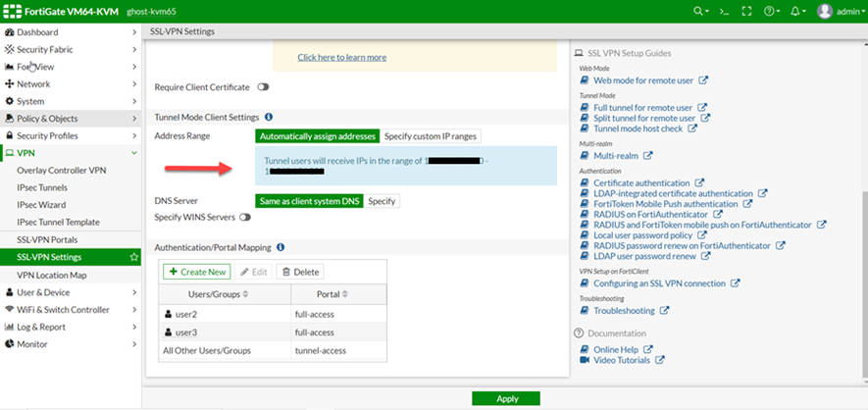Open the CLI console icon
868x410 pixels.
[x=724, y=11]
